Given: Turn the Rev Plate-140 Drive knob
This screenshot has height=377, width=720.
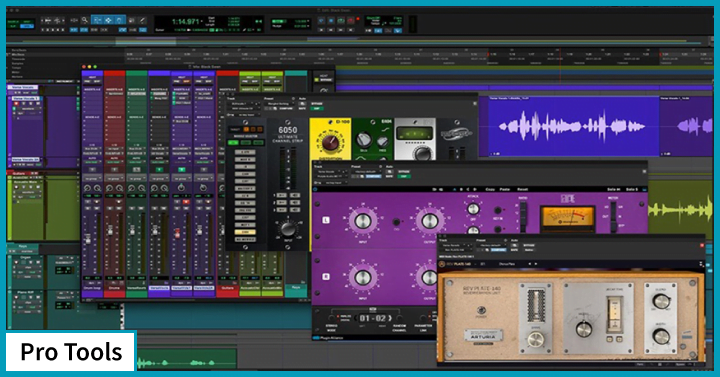Looking at the screenshot, I should pos(535,340).
